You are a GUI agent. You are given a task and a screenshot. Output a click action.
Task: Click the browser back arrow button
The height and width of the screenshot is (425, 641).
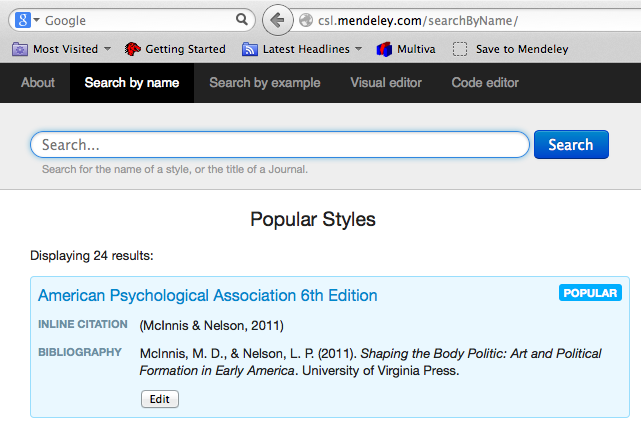[x=278, y=19]
